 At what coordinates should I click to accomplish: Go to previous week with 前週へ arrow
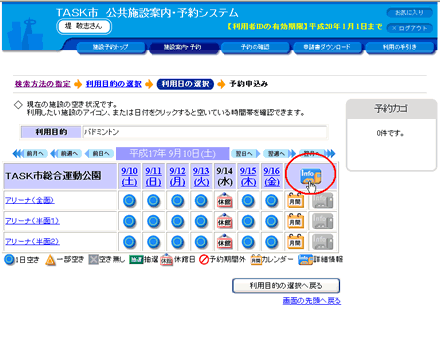pyautogui.click(x=66, y=154)
